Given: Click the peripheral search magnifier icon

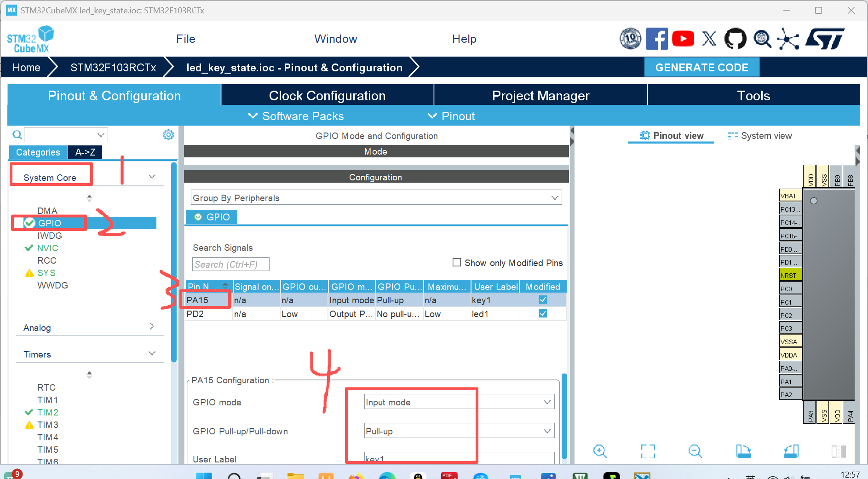Looking at the screenshot, I should click(x=17, y=135).
